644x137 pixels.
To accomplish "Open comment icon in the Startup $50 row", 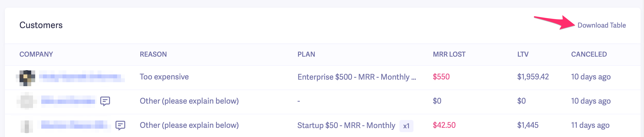I will tap(120, 125).
